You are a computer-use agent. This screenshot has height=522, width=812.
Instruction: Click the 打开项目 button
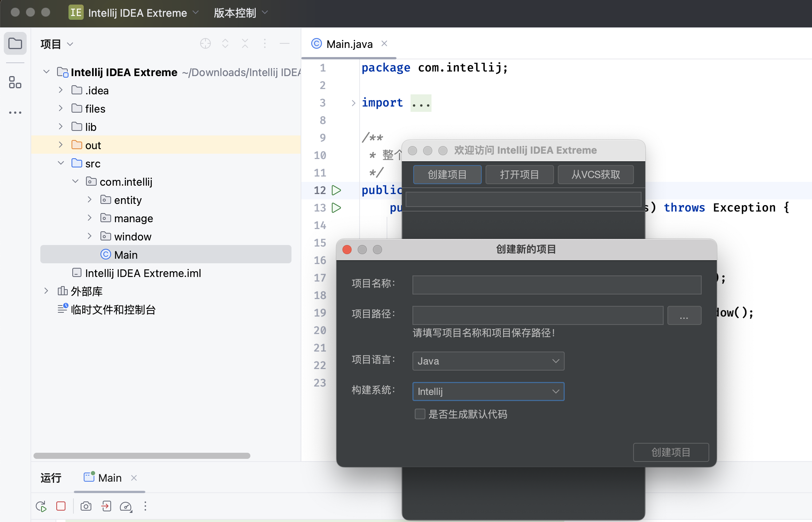pyautogui.click(x=520, y=174)
